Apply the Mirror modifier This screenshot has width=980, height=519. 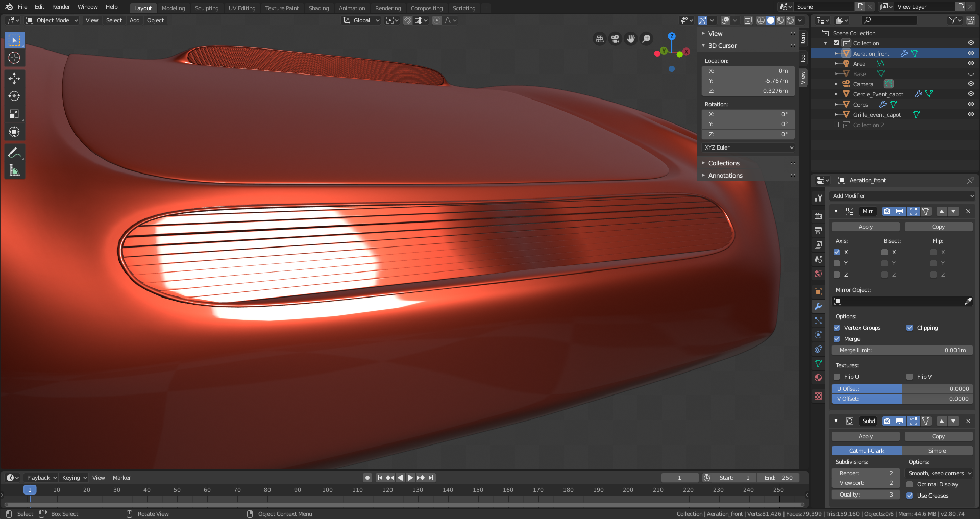(x=865, y=227)
